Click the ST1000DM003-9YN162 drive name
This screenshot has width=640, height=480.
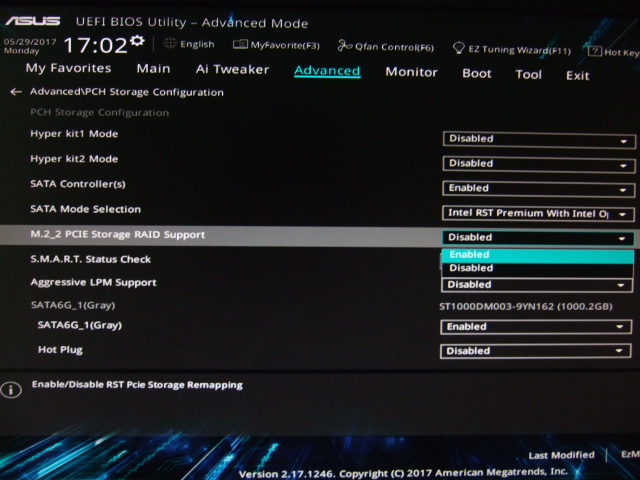click(526, 307)
